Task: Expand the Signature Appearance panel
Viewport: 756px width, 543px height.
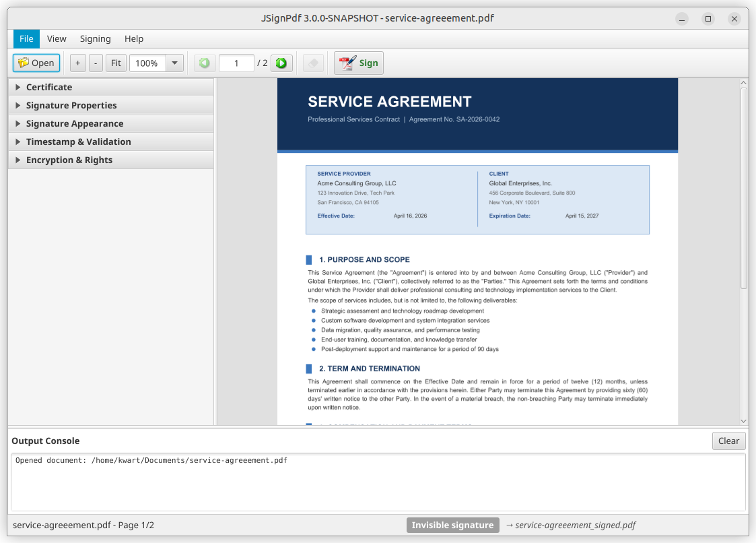Action: pyautogui.click(x=74, y=123)
